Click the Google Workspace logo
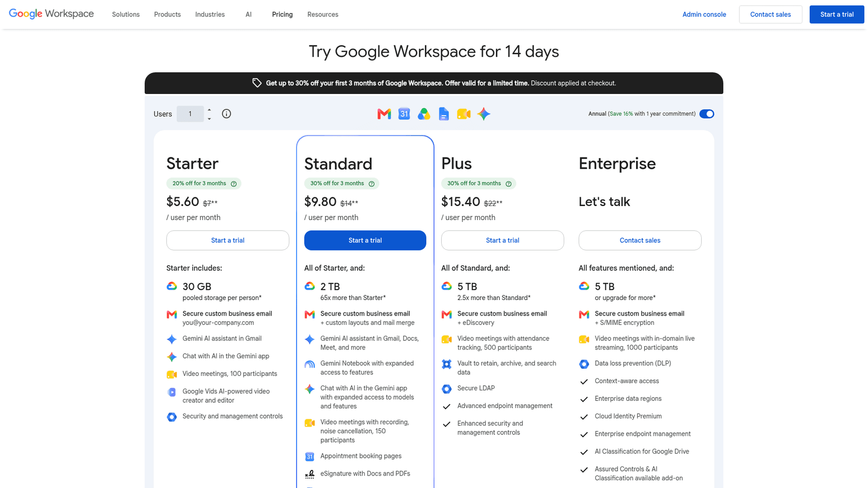 click(52, 14)
